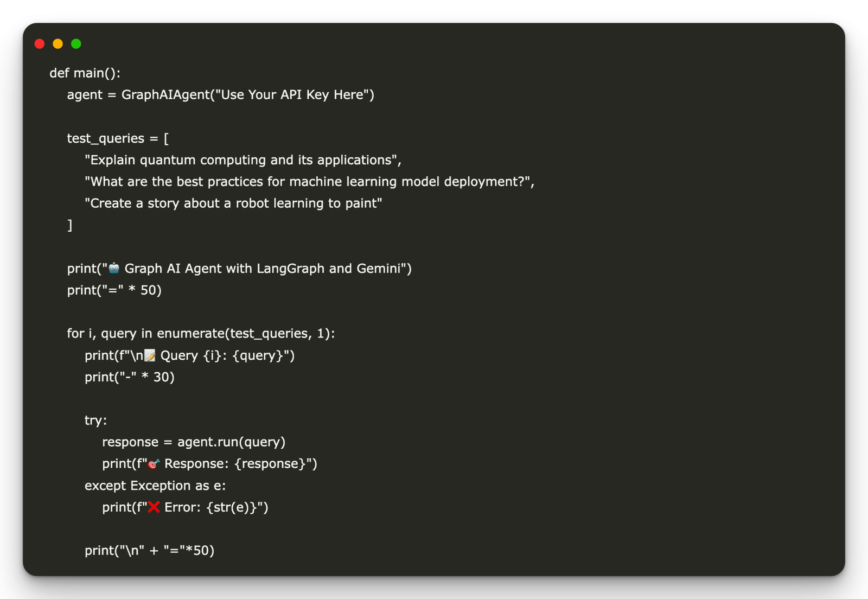
Task: Click on the GraphAIAgent constructor call
Action: pos(248,95)
